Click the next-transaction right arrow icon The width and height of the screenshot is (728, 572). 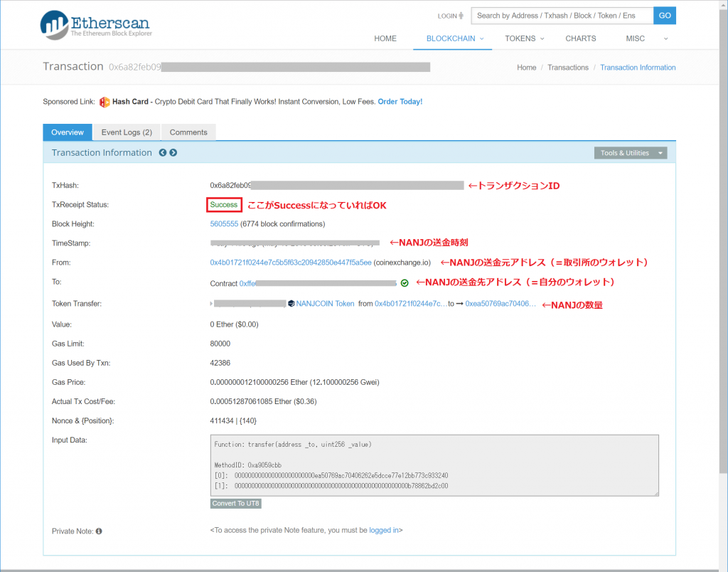(x=172, y=152)
